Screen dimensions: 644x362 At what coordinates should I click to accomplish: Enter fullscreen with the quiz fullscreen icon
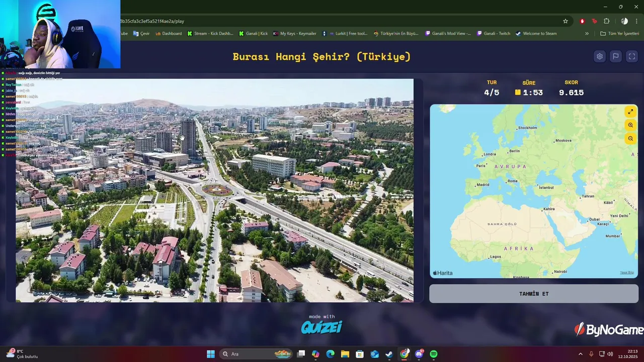(x=632, y=56)
